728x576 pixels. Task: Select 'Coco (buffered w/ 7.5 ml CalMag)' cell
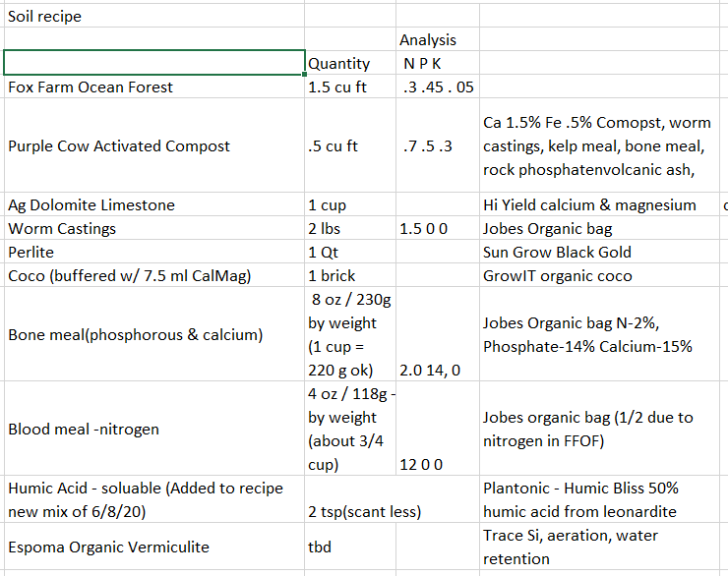pos(153,275)
